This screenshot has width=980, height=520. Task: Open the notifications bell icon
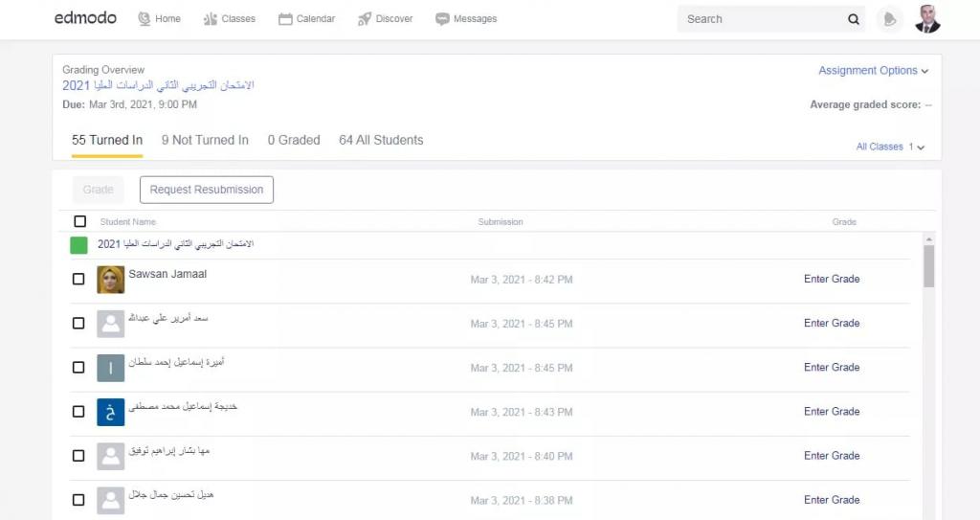coord(890,19)
